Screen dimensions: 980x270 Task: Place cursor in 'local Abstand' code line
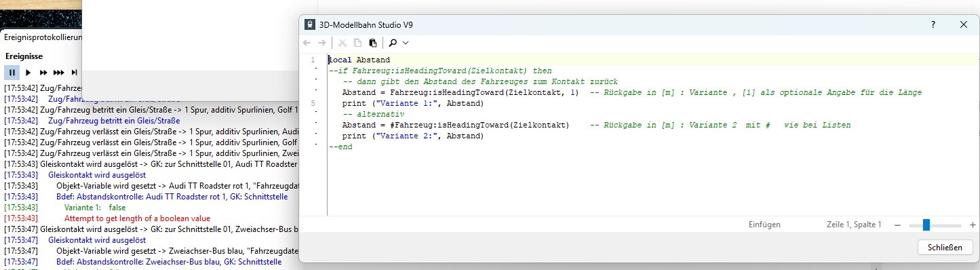359,60
